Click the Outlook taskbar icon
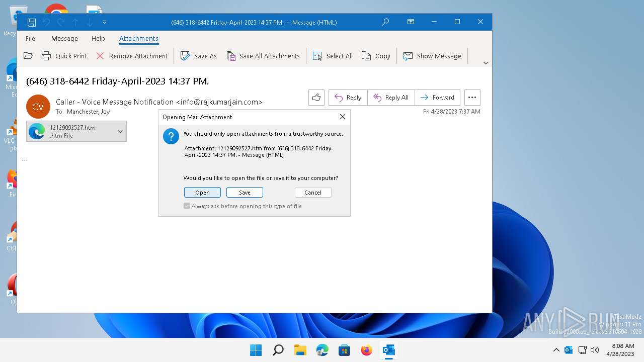The height and width of the screenshot is (362, 644). pos(388,350)
